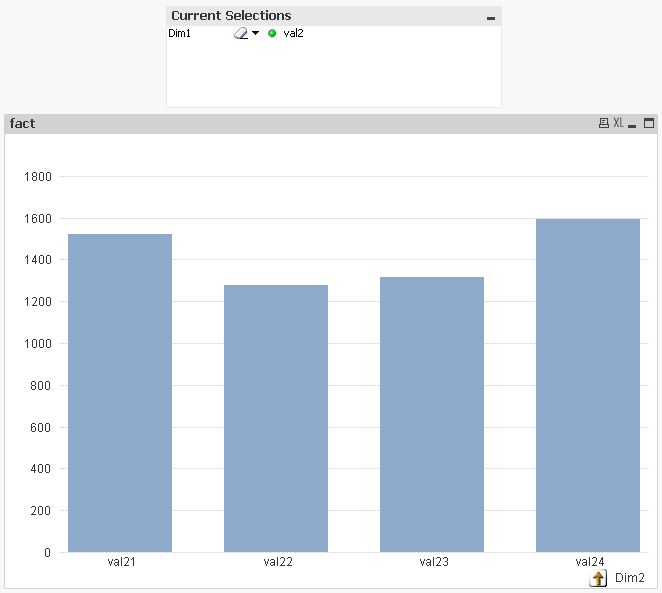
Task: Print the fact chart using printer icon
Action: (x=604, y=123)
